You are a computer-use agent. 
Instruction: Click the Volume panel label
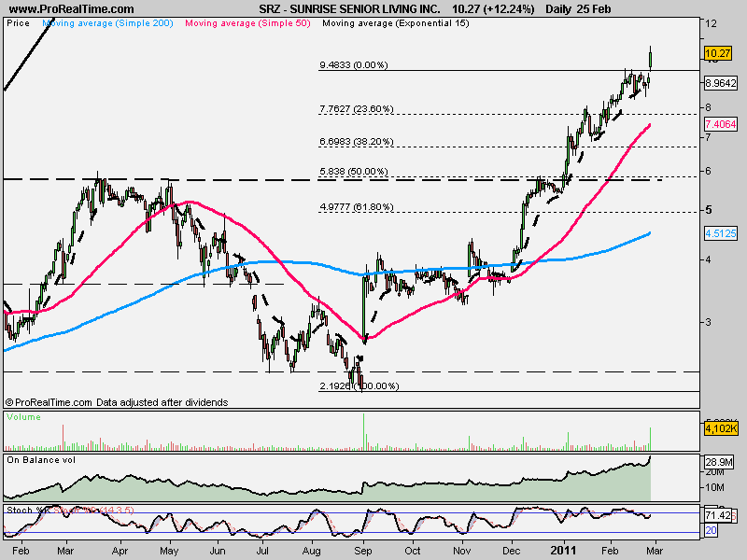point(23,417)
